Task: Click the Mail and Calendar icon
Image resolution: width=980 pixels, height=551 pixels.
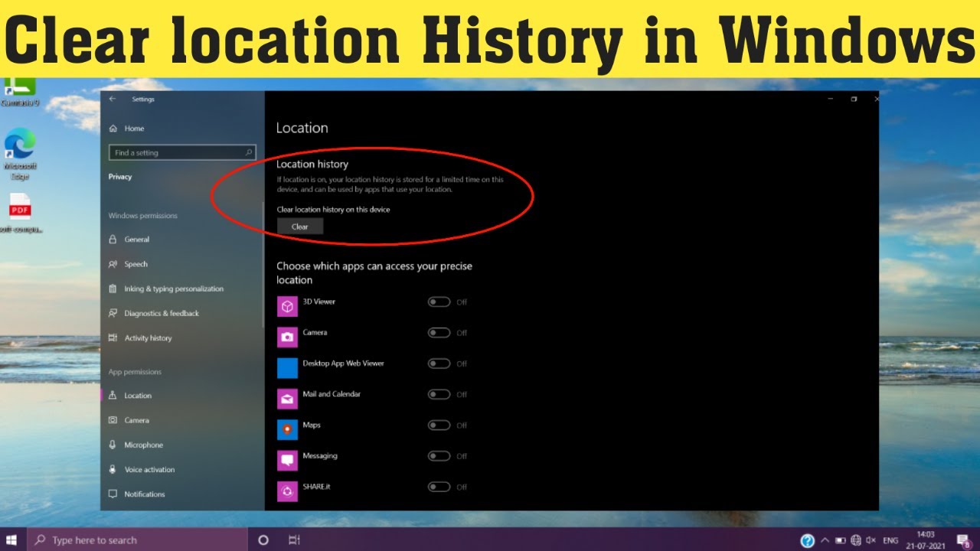Action: (x=287, y=399)
